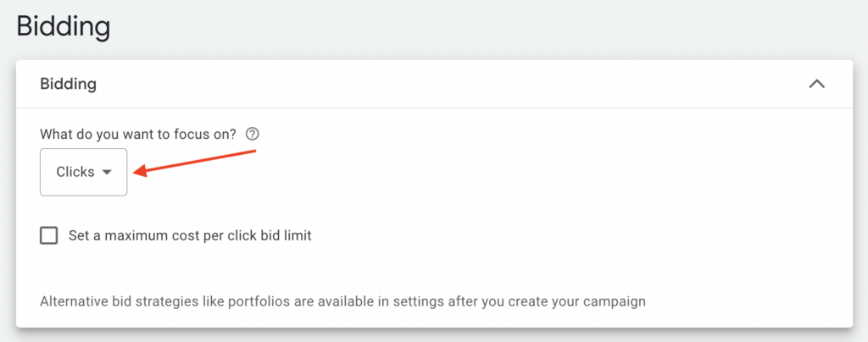Click gray background right of page heading
Image resolution: width=868 pixels, height=342 pixels.
(509, 26)
